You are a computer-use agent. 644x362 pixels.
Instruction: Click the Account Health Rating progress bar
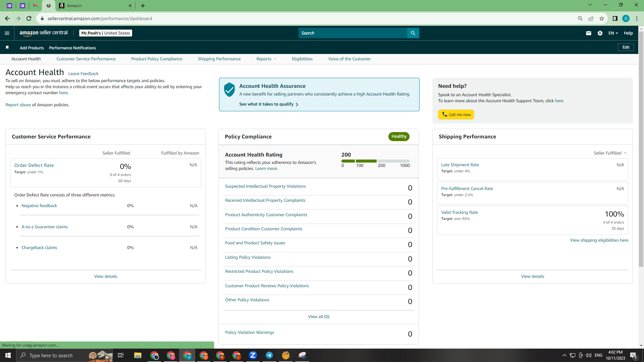click(x=376, y=161)
